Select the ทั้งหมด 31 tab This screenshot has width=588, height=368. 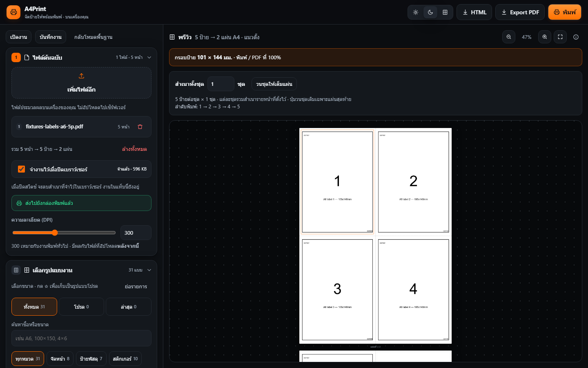tap(34, 307)
